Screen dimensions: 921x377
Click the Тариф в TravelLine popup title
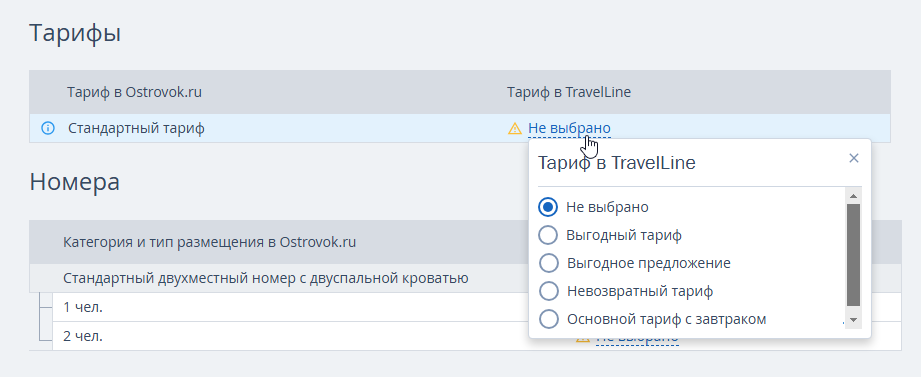pyautogui.click(x=617, y=163)
